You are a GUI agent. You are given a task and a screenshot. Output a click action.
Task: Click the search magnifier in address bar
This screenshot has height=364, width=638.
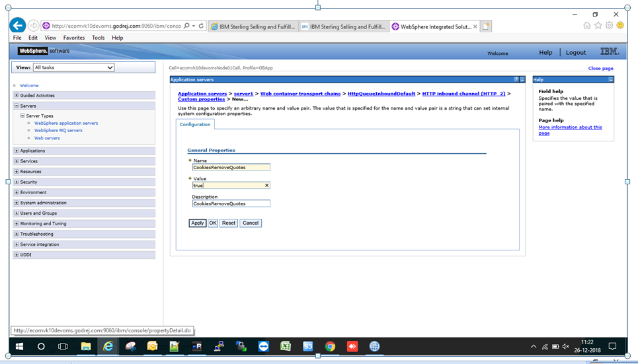click(186, 26)
